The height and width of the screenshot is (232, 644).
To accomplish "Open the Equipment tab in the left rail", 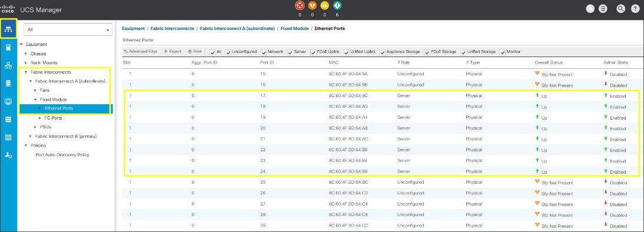I will pyautogui.click(x=8, y=29).
